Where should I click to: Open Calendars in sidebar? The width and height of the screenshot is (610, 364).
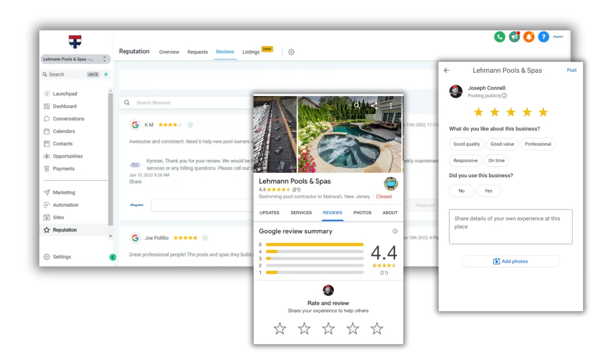[x=59, y=131]
